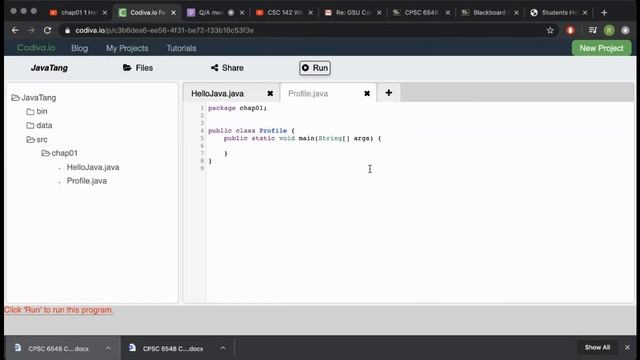640x360 pixels.
Task: Expand second download's options chevron
Action: (x=222, y=348)
